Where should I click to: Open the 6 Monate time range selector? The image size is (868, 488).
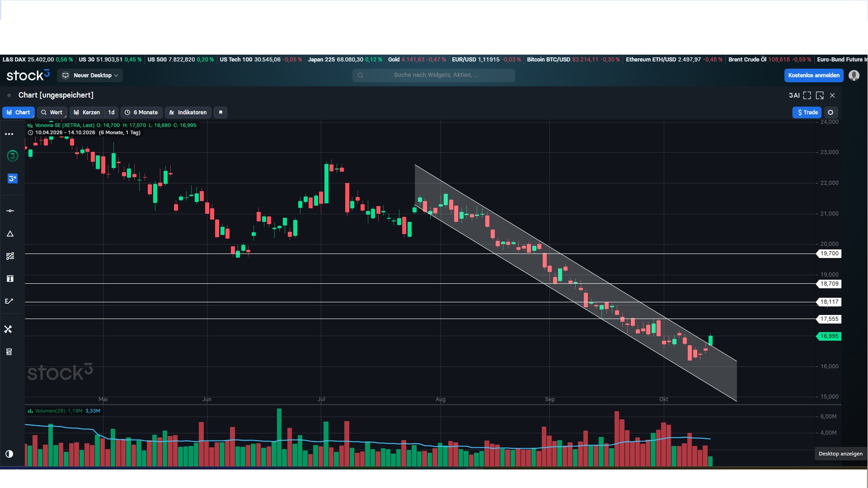141,113
